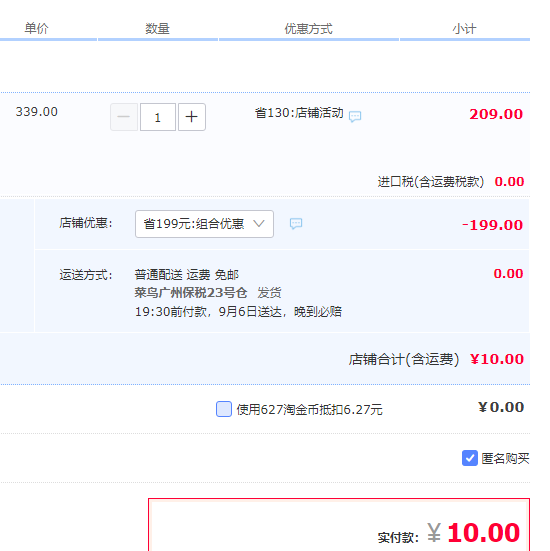Screen dimensions: 550x551
Task: Click the 单价 column header
Action: click(x=36, y=28)
